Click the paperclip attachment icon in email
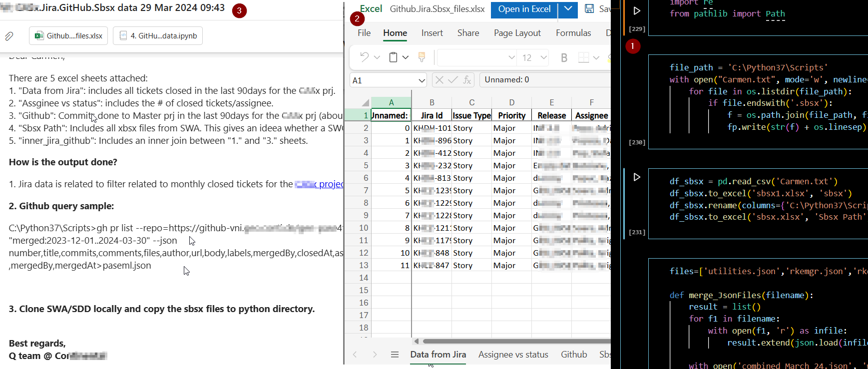The height and width of the screenshot is (369, 868). [x=9, y=36]
